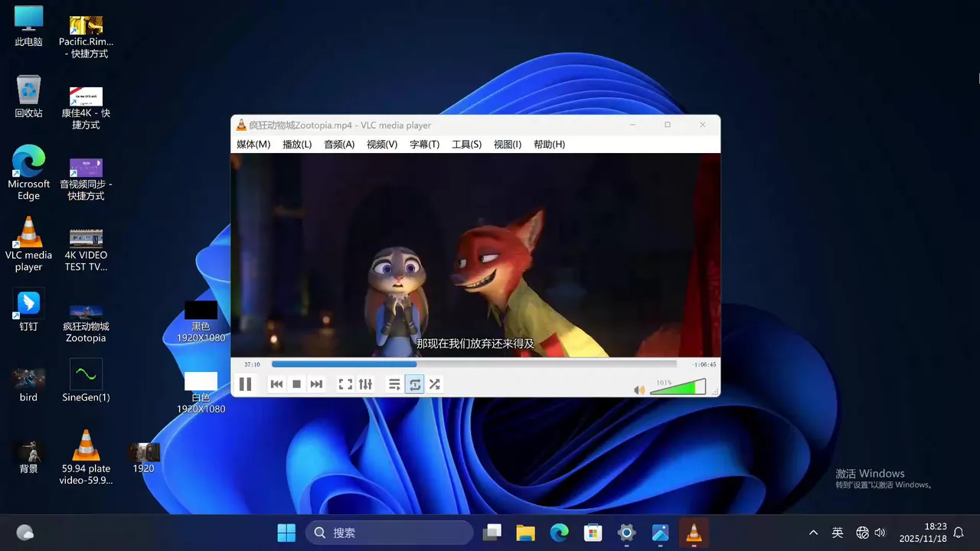Open Photos app on taskbar
This screenshot has width=980, height=551.
coord(660,533)
